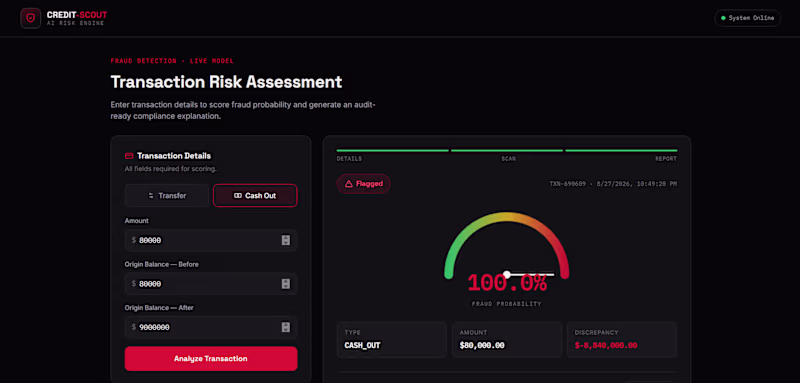800x383 pixels.
Task: Focus the Origin Balance — Before input field
Action: pos(211,284)
